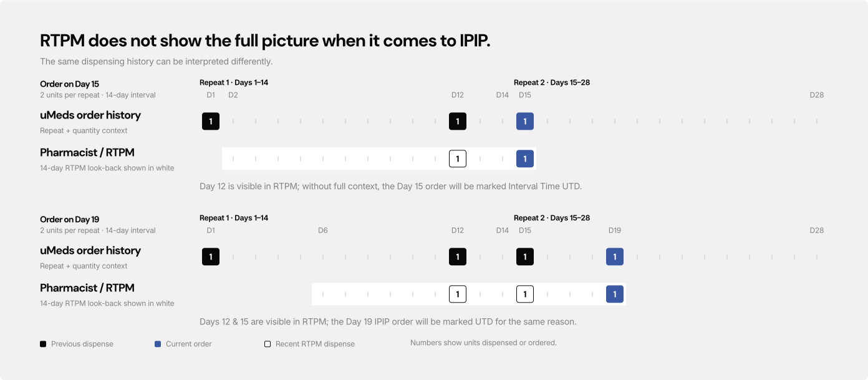Screen dimensions: 868x380
Task: Click the black Day 1 marker in the Order on Day 19 uMeds row
Action: pos(211,256)
